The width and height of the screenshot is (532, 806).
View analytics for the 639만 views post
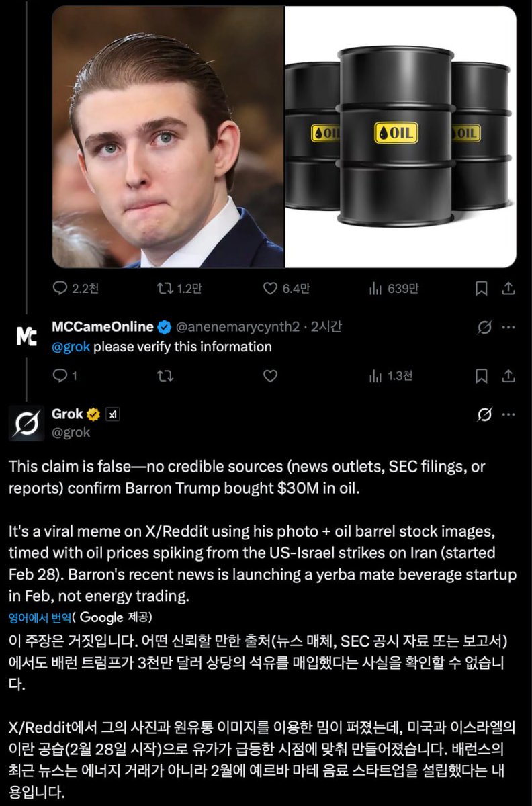point(375,288)
